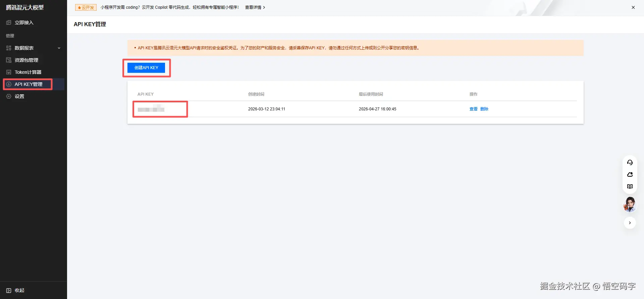Click 查看 link for the API key

click(x=473, y=109)
